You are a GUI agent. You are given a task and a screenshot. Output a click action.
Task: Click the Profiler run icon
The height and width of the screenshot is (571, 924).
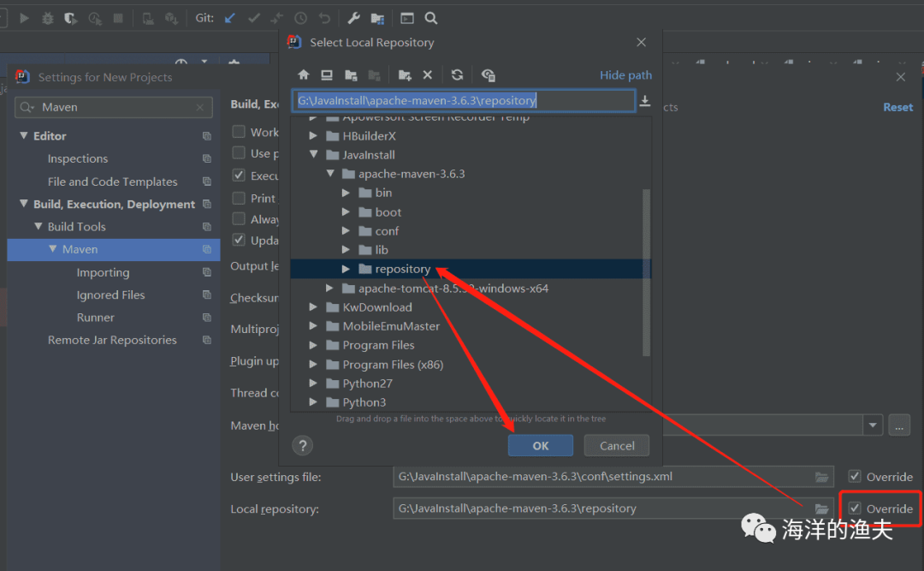pos(95,18)
